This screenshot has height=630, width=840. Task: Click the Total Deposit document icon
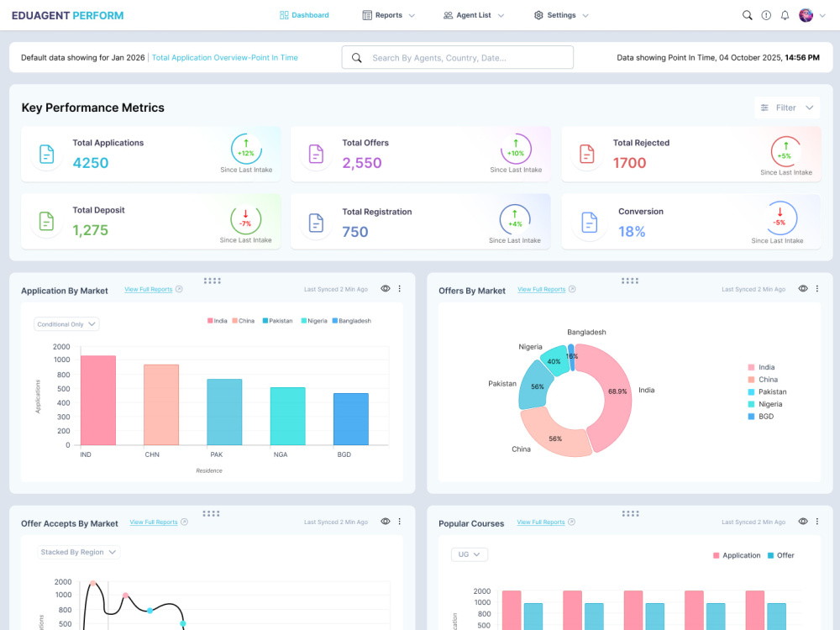coord(46,221)
